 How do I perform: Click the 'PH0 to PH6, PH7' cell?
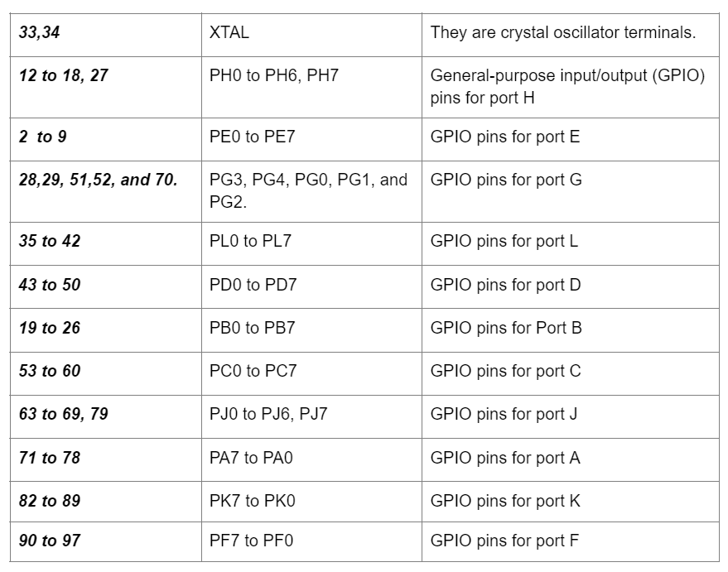311,87
